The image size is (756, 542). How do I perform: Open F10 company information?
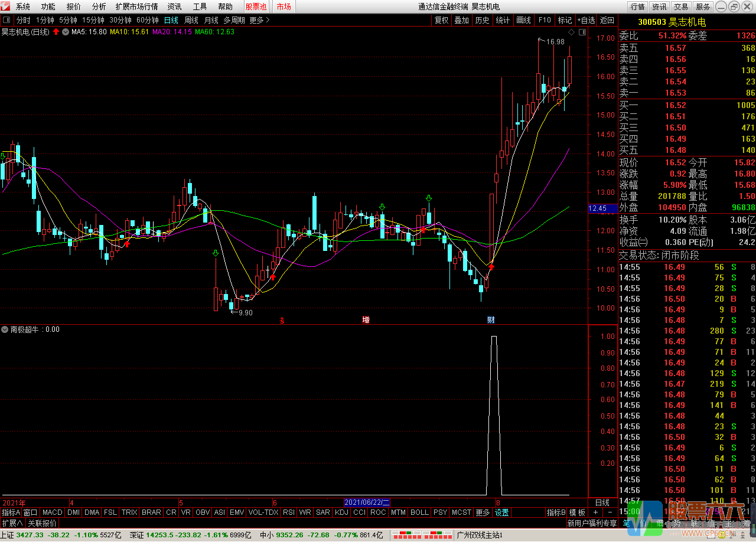(x=544, y=20)
